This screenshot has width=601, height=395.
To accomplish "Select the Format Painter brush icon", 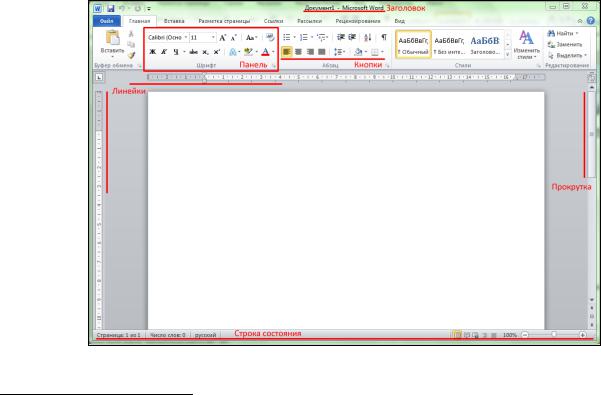I will (x=131, y=55).
